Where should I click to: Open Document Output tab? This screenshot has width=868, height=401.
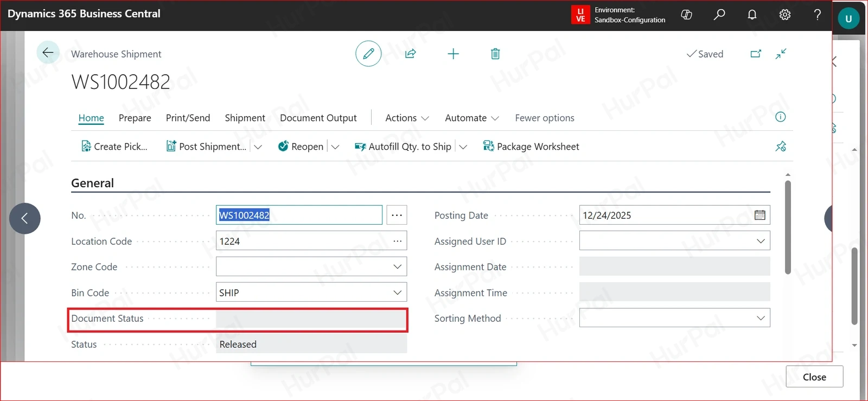318,118
